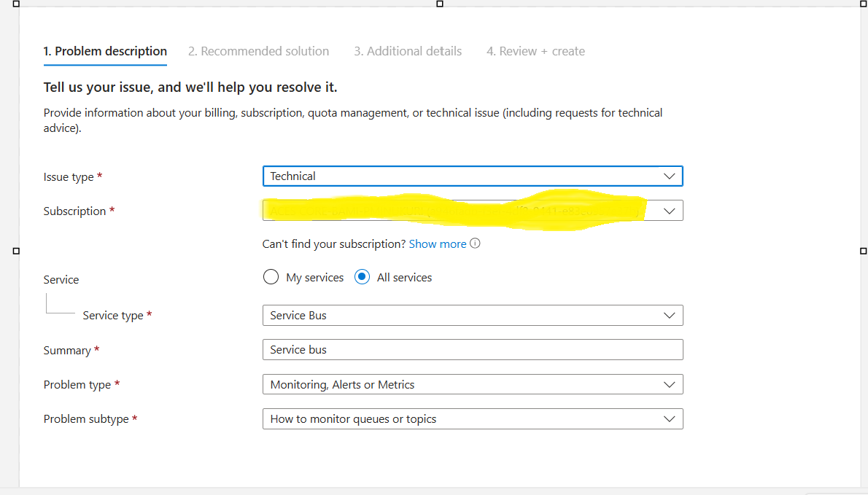868x495 pixels.
Task: Click the Service type label
Action: [113, 315]
